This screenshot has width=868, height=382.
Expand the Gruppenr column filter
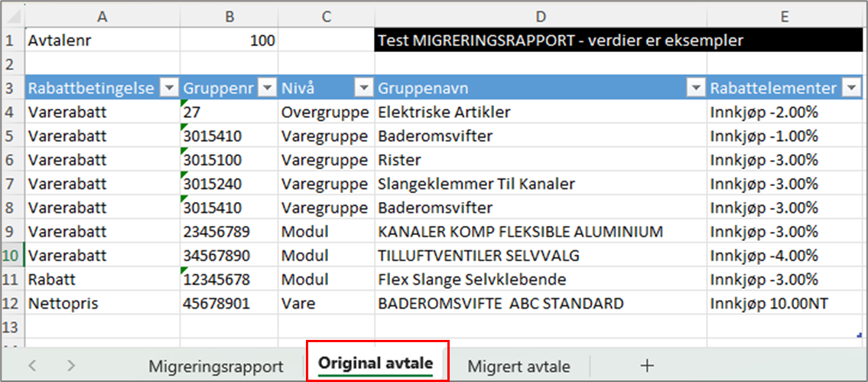(x=267, y=88)
